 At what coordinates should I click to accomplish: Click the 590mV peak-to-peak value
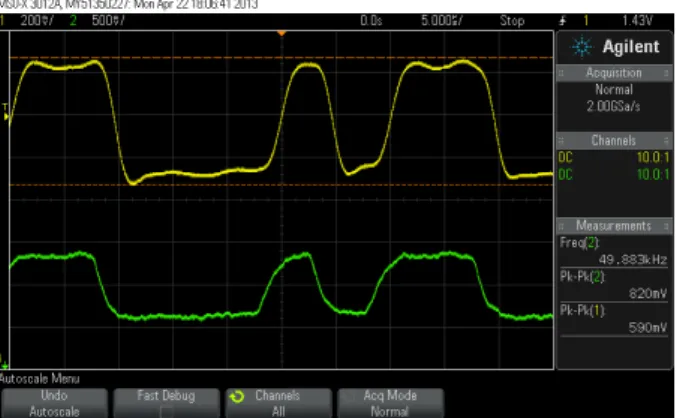click(648, 327)
